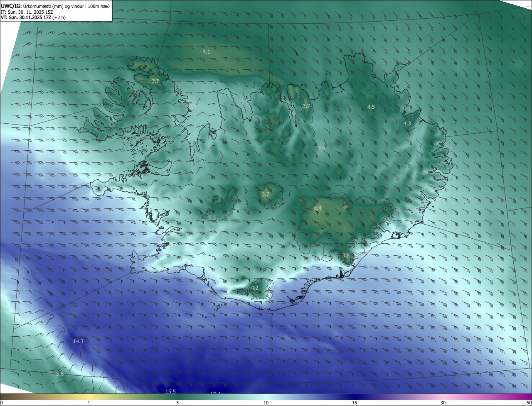Click the 14.3 value label over the sea
This screenshot has width=532, height=406.
pyautogui.click(x=78, y=342)
